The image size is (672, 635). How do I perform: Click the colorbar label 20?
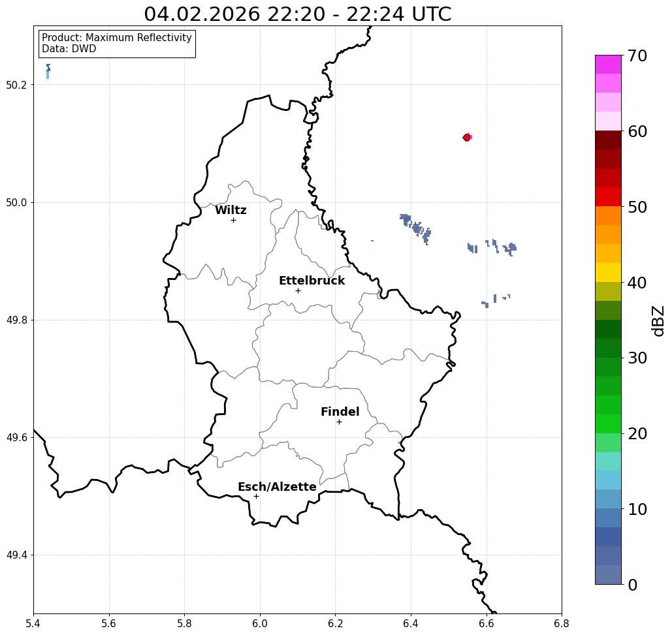pyautogui.click(x=637, y=434)
